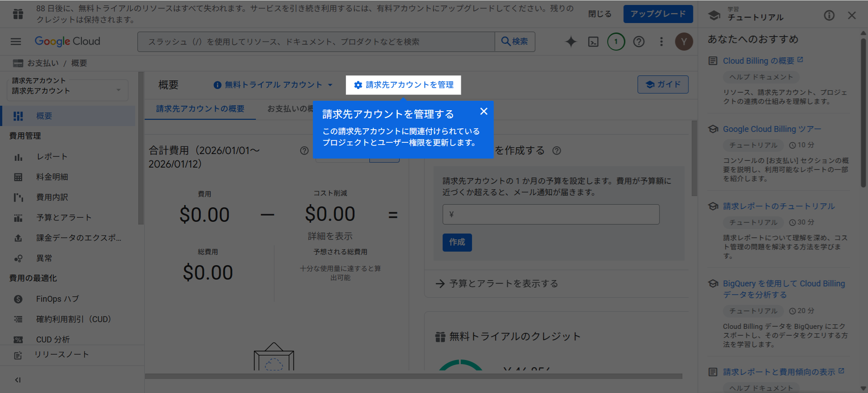Viewport: 868px width, 393px height.
Task: Open the Cloud Billing の概要 documentation link
Action: pyautogui.click(x=758, y=61)
